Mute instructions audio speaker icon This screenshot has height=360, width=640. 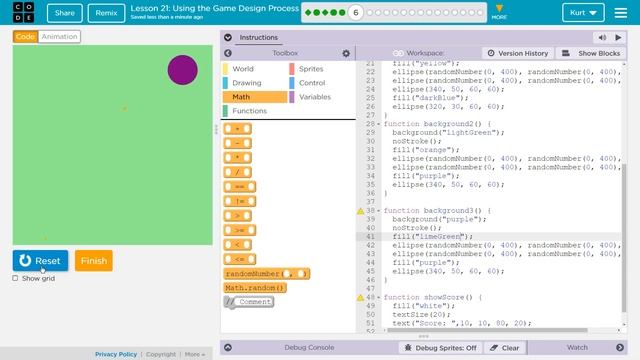pyautogui.click(x=602, y=38)
